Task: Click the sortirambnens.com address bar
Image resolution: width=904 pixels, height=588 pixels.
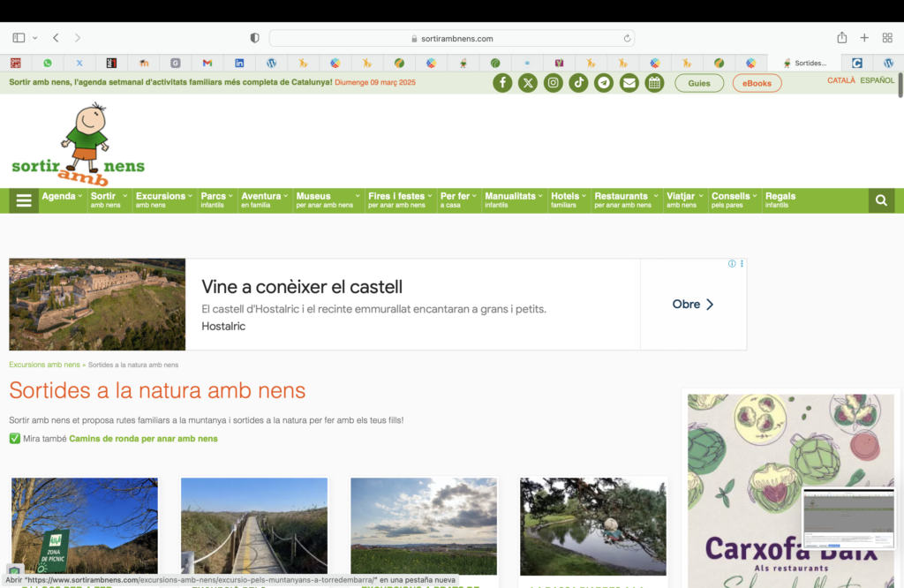Action: tap(452, 39)
